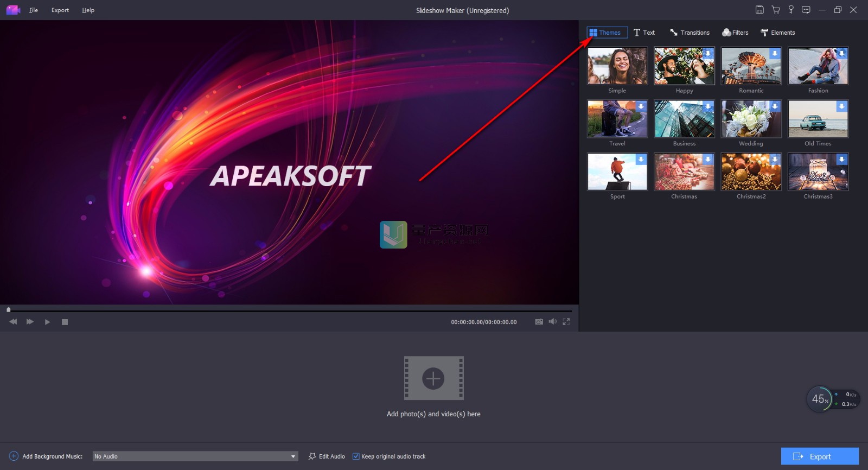The image size is (868, 470).
Task: Click the 00:00:00.00 timecode display
Action: point(484,322)
